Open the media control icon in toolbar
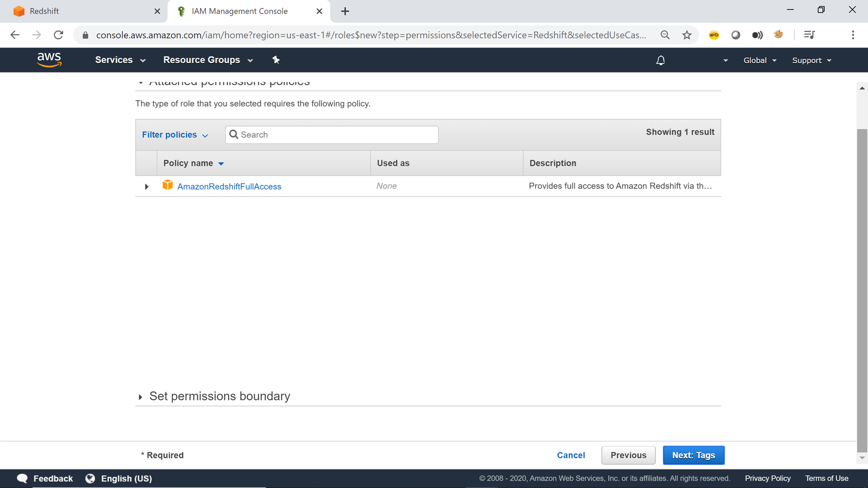This screenshot has width=868, height=488. coord(809,35)
